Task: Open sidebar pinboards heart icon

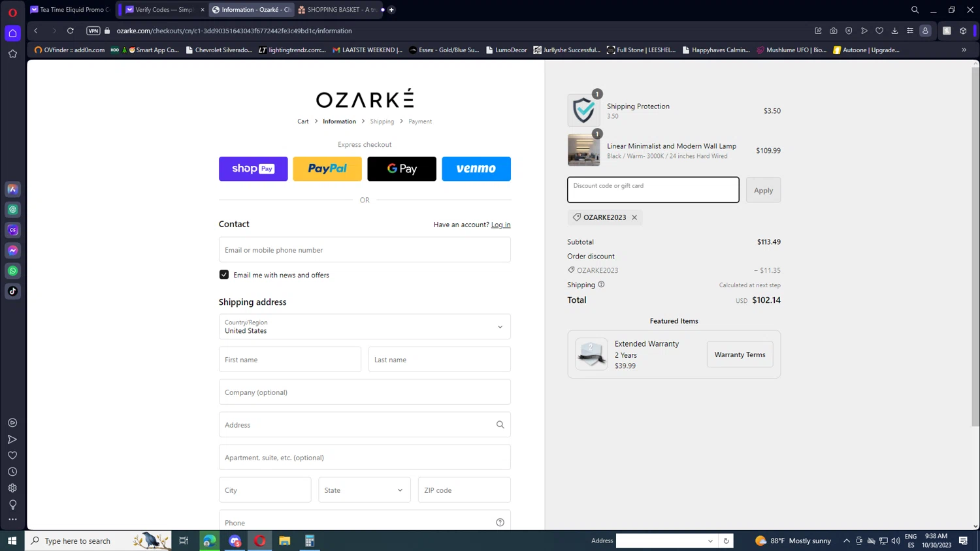Action: point(12,456)
